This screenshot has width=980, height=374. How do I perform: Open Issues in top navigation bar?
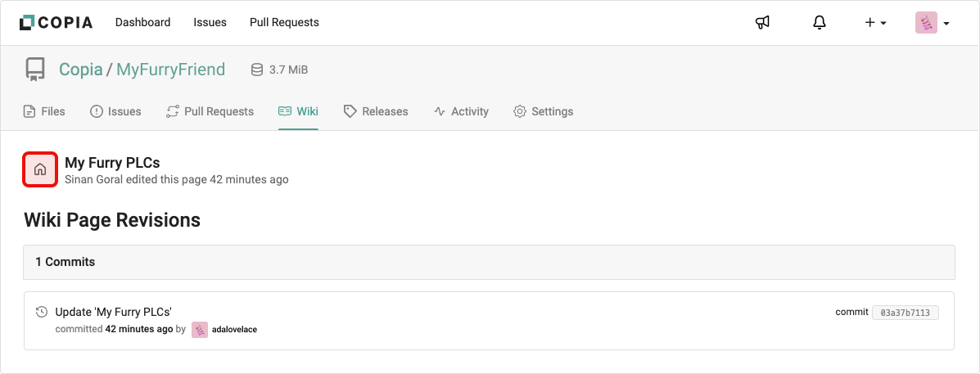pyautogui.click(x=210, y=23)
